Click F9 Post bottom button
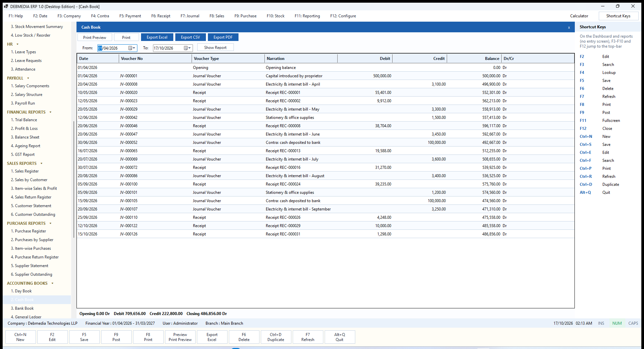 [116, 337]
